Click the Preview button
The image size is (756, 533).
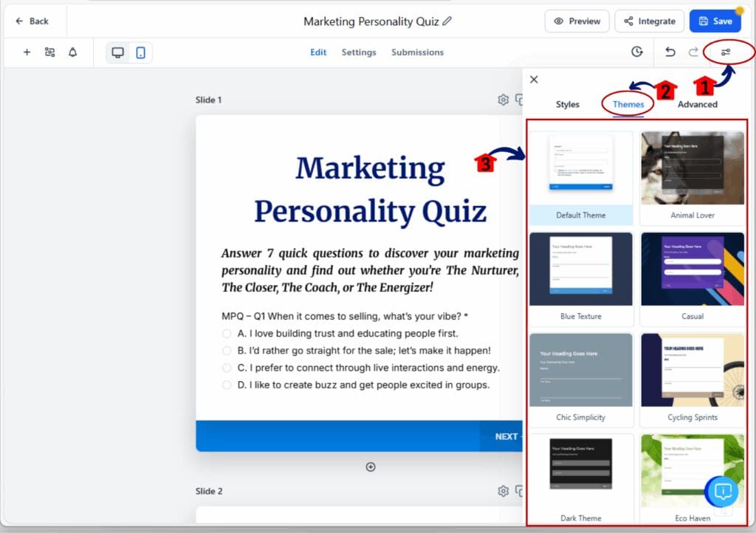[577, 21]
